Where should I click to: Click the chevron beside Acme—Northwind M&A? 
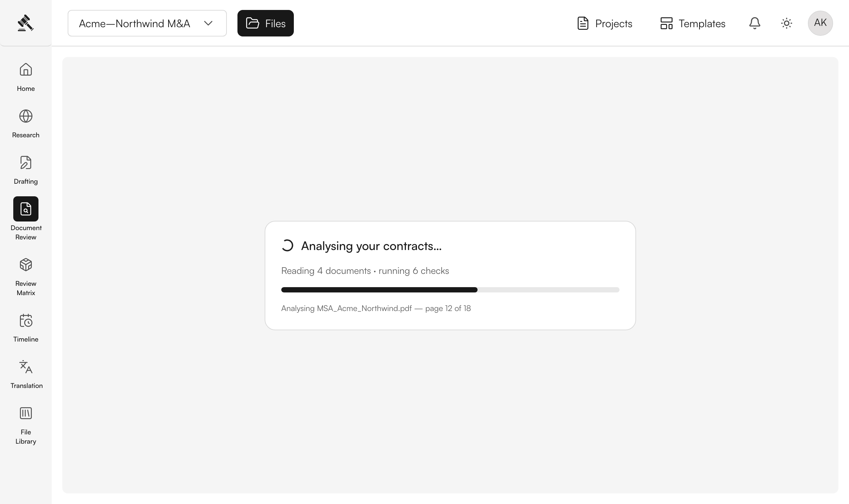point(208,23)
